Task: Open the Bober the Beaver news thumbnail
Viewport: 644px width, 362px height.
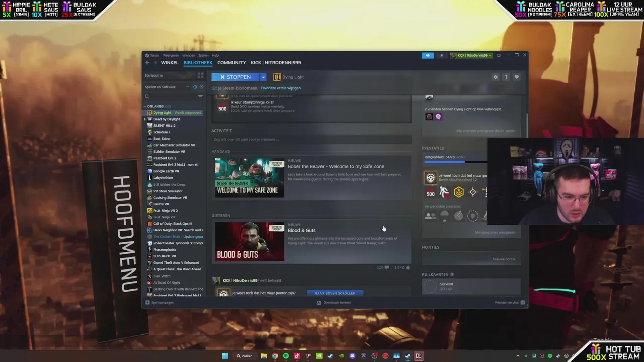Action: (250, 177)
